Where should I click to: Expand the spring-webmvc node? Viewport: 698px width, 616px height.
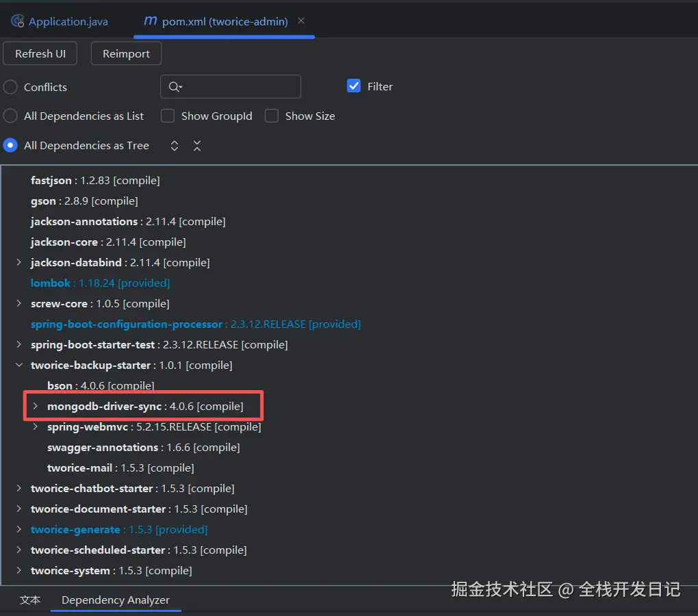(35, 426)
